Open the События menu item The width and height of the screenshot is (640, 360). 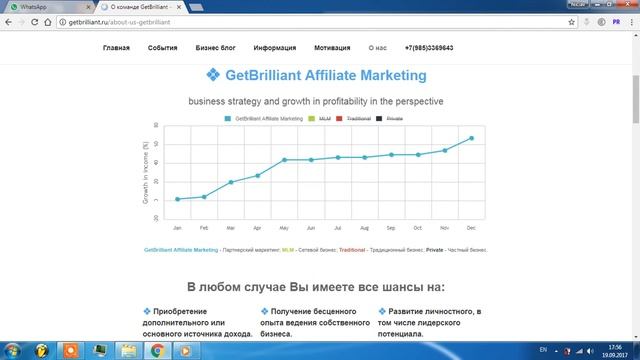point(162,48)
